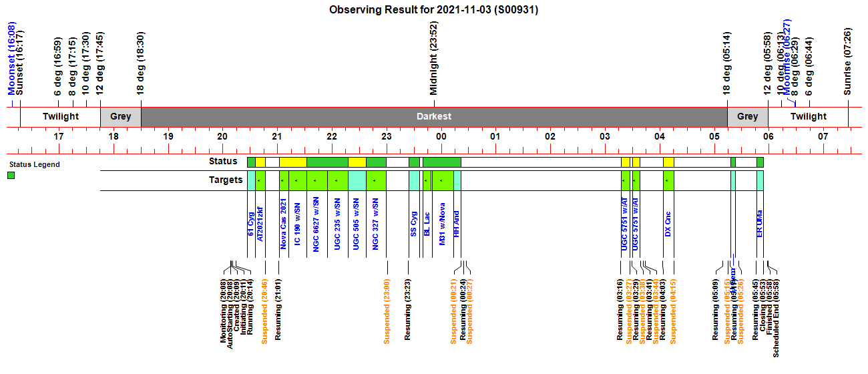Select the blue Moonrise (06:27) label
This screenshot has height=374, width=868.
(x=787, y=57)
